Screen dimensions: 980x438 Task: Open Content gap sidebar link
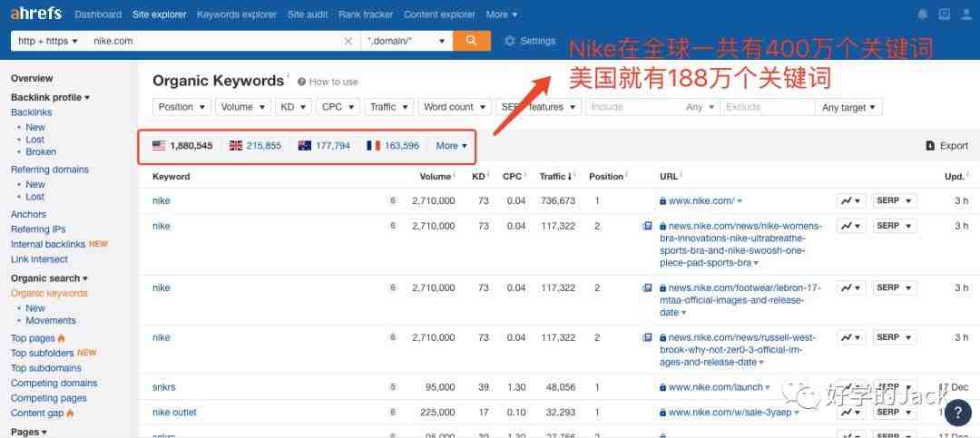coord(37,413)
